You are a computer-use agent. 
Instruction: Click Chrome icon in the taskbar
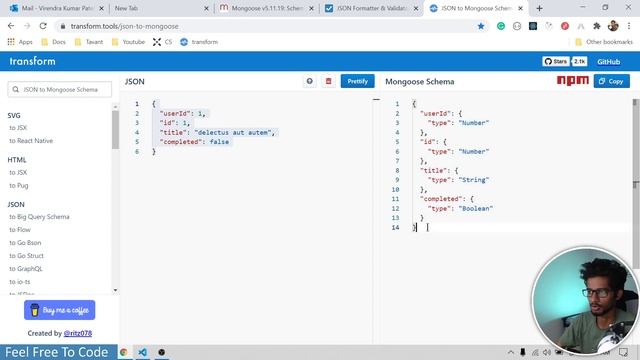[x=124, y=352]
